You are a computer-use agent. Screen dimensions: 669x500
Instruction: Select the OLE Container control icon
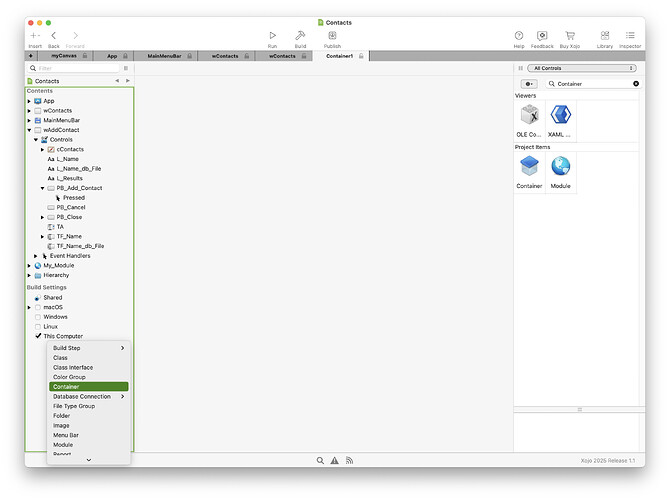coord(529,116)
